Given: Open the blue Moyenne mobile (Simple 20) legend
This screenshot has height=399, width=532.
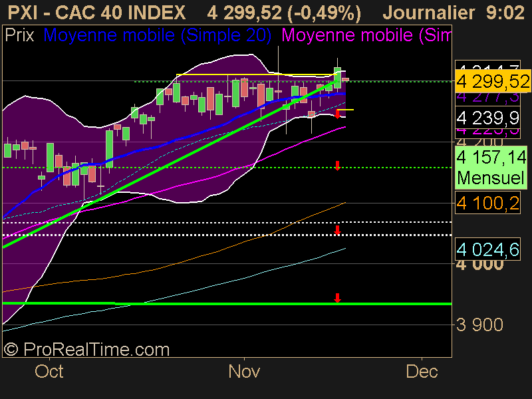Looking at the screenshot, I should point(158,35).
